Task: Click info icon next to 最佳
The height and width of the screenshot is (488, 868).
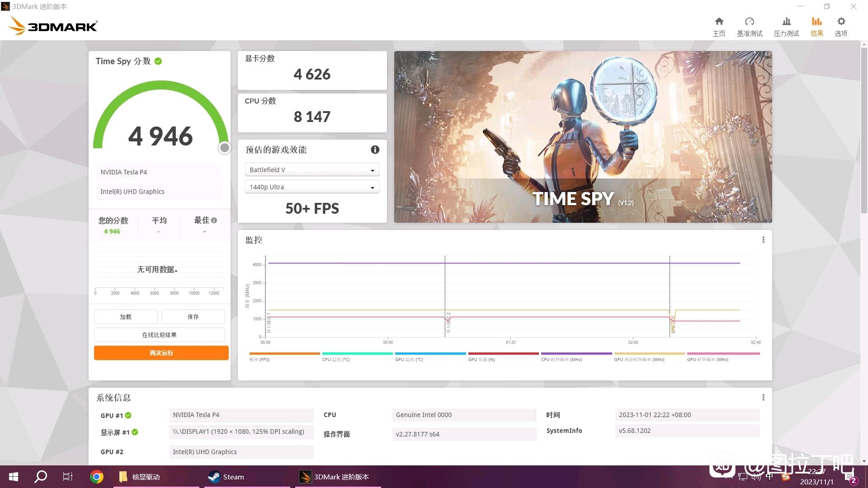Action: (214, 221)
